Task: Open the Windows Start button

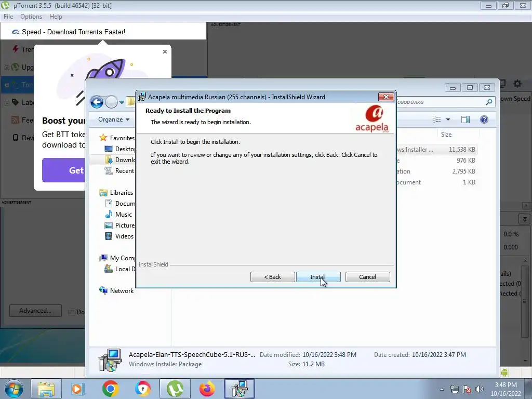Action: click(x=14, y=389)
